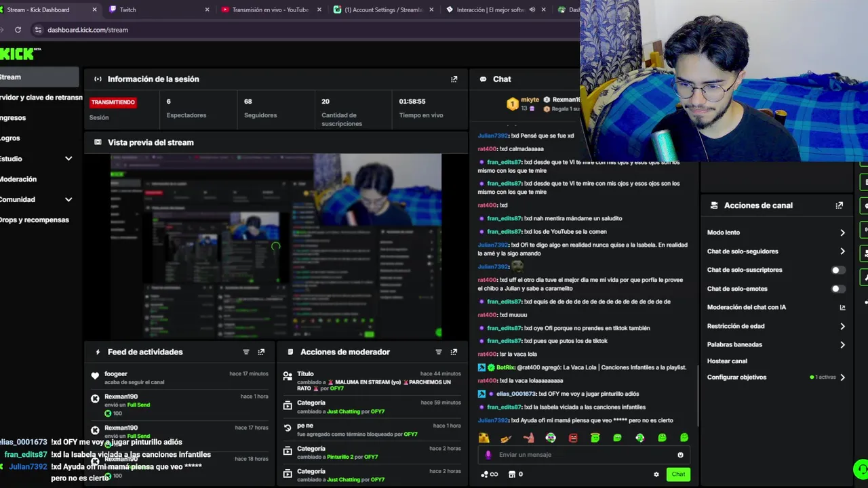The height and width of the screenshot is (488, 868).
Task: Click the 6 Espectadores count
Action: [x=169, y=102]
